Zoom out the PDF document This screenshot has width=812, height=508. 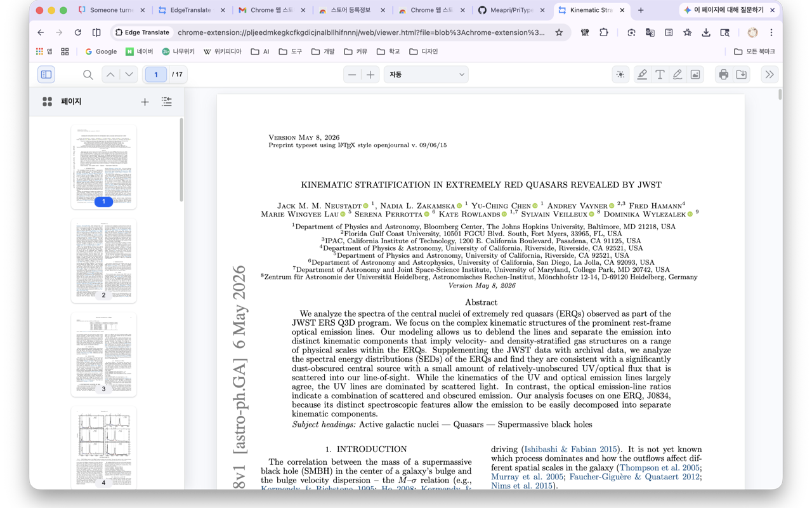click(x=352, y=75)
